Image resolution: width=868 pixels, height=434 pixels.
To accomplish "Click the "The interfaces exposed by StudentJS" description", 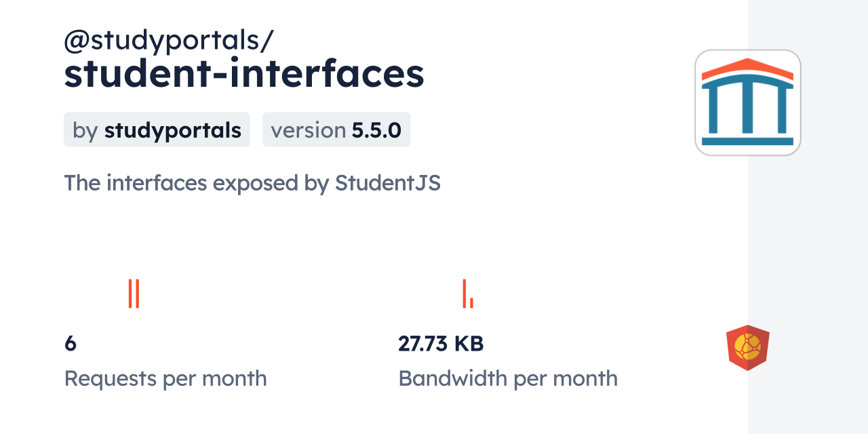I will point(252,183).
